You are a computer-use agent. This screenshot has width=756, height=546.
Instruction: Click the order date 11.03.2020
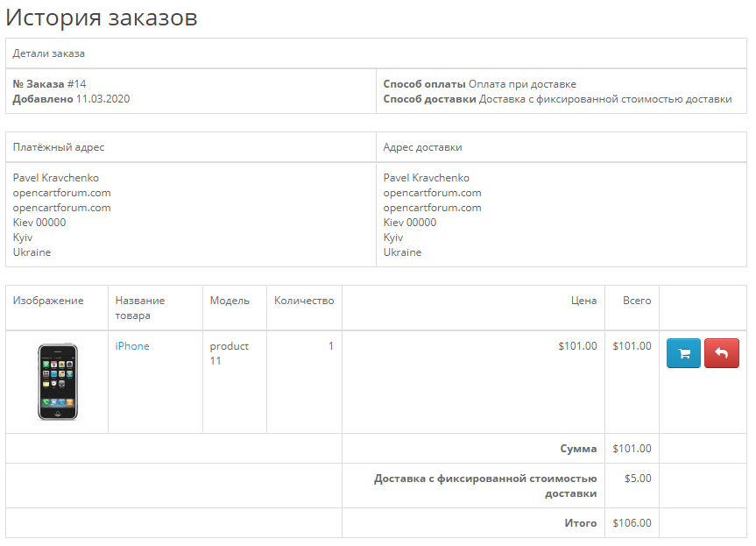point(102,99)
